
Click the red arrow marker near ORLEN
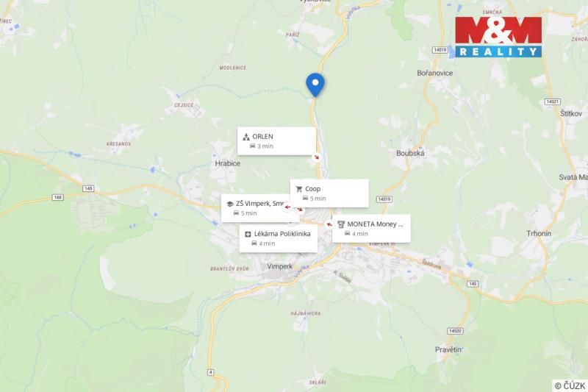click(x=317, y=157)
